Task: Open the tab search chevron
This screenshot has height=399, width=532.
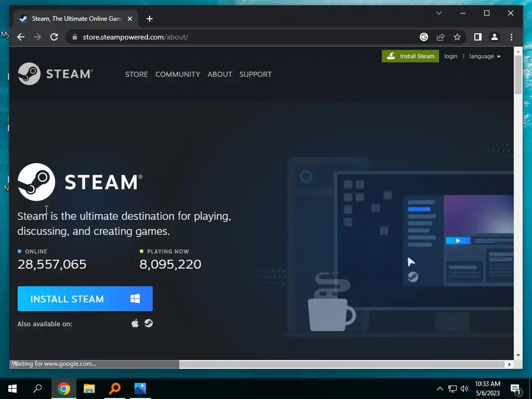Action: 438,13
